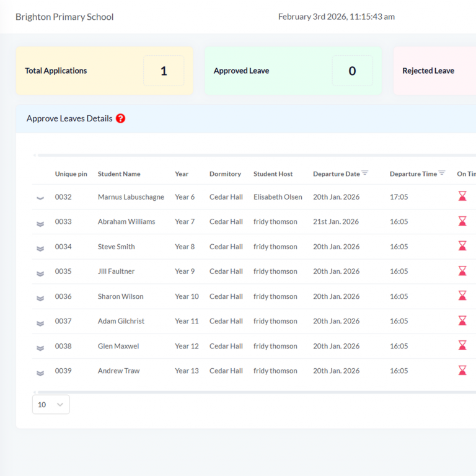Image resolution: width=476 pixels, height=476 pixels.
Task: Open the Departure Time column filter icon
Action: coord(442,173)
